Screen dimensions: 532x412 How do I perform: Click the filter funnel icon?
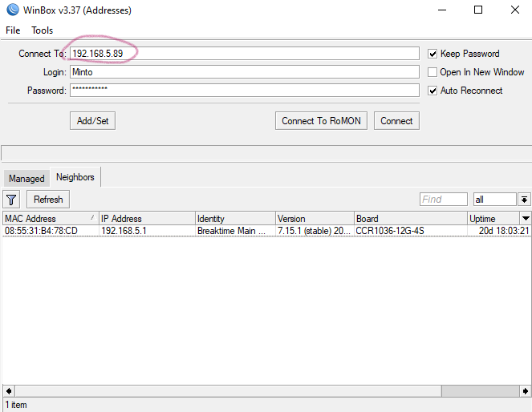(x=11, y=200)
